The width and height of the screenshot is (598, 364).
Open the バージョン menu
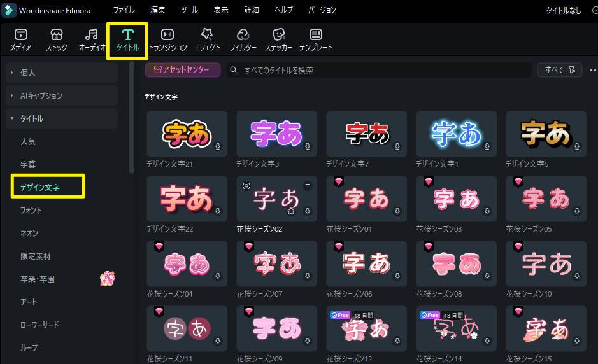(322, 10)
